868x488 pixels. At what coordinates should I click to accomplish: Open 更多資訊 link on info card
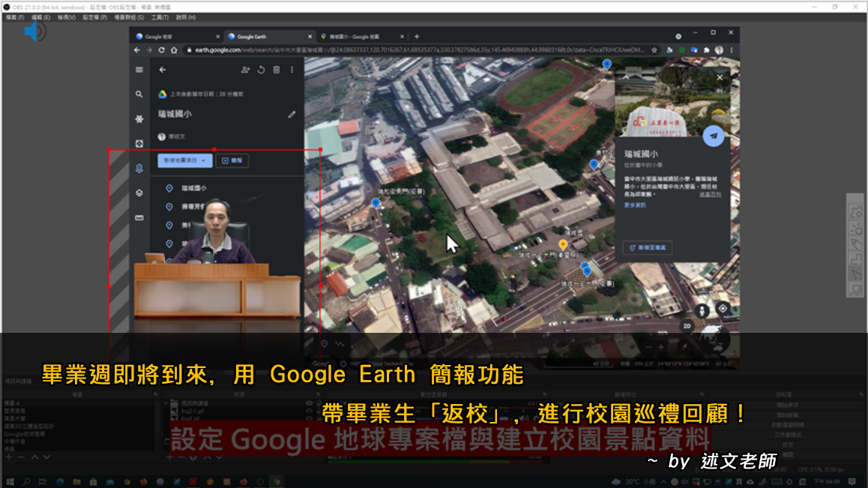coord(635,205)
